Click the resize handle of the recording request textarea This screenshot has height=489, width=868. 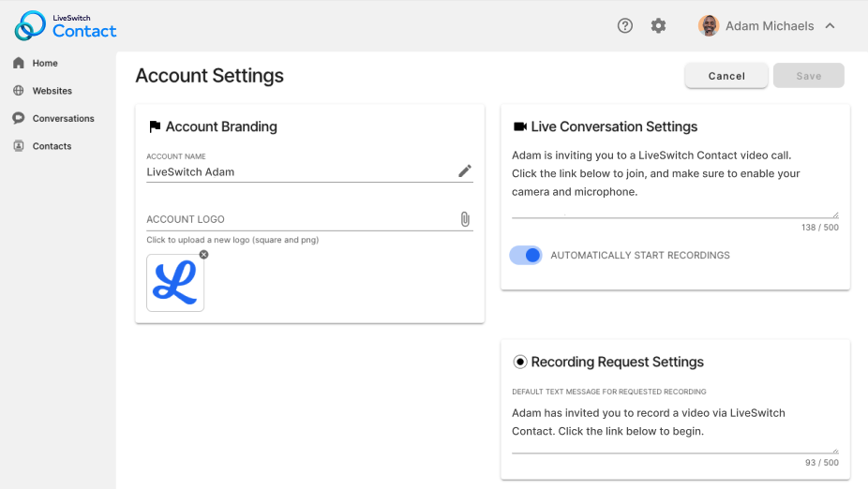tap(835, 451)
